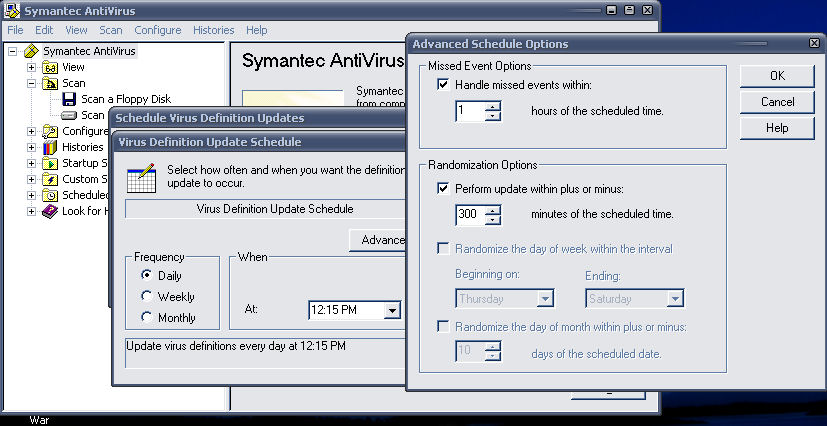This screenshot has width=827, height=426.
Task: Decrease the missed events hours spinner
Action: 493,117
